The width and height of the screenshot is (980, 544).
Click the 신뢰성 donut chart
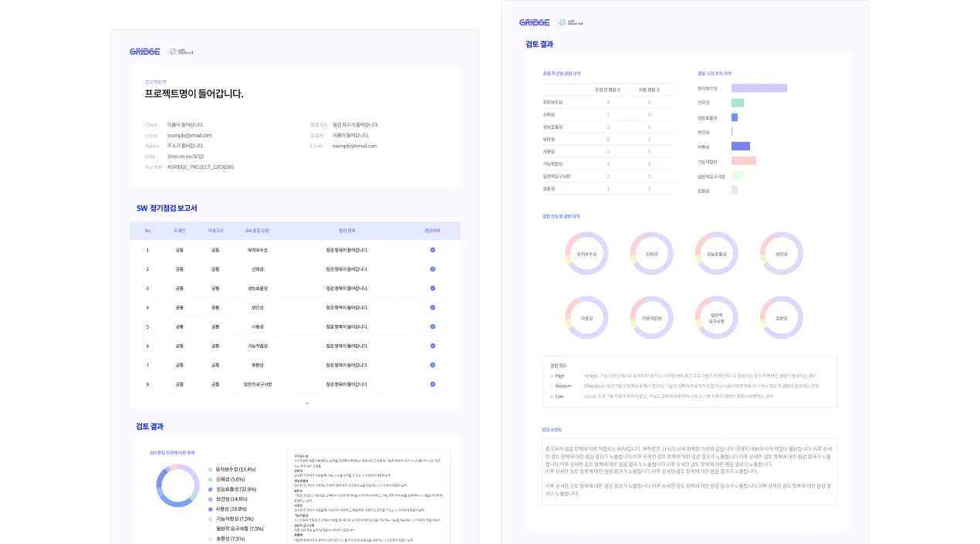point(652,253)
